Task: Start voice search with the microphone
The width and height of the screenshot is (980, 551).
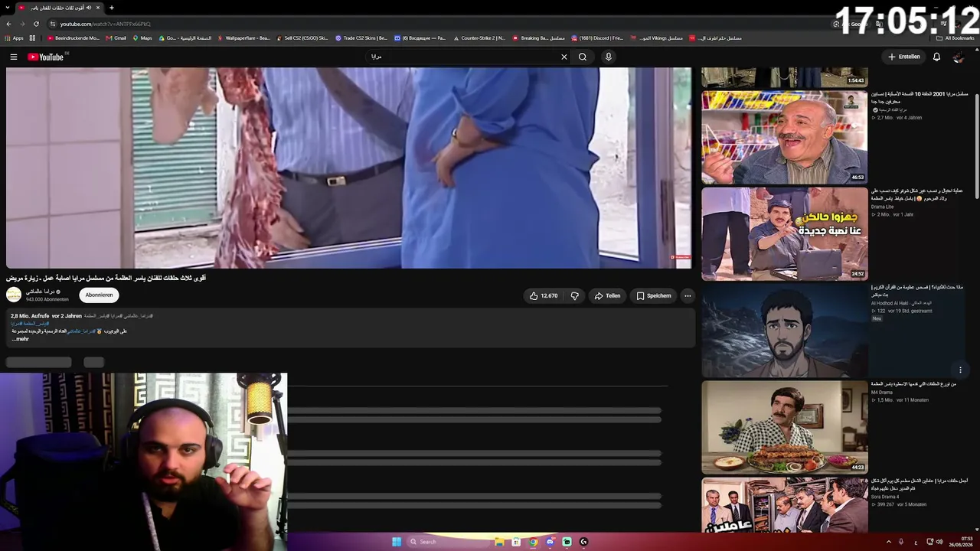Action: click(609, 57)
